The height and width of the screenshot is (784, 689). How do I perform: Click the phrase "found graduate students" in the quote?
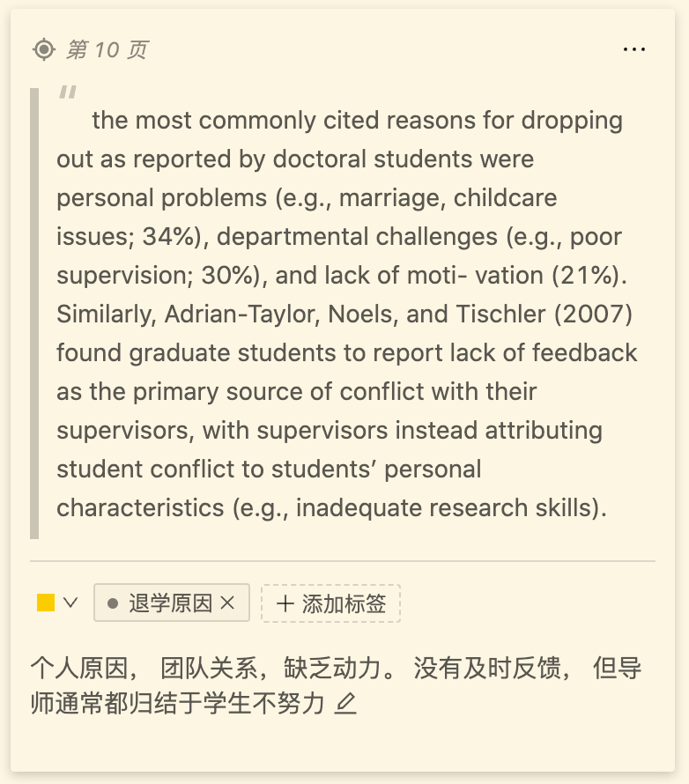tap(196, 353)
